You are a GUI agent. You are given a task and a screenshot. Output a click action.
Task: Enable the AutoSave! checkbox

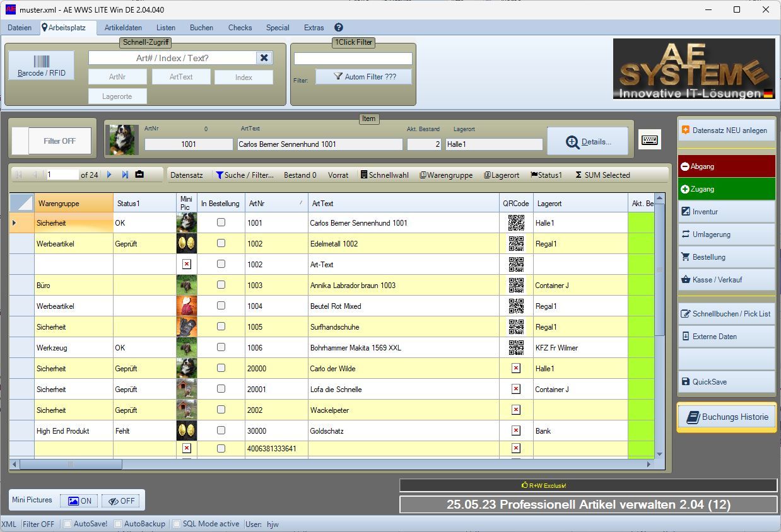tap(68, 524)
